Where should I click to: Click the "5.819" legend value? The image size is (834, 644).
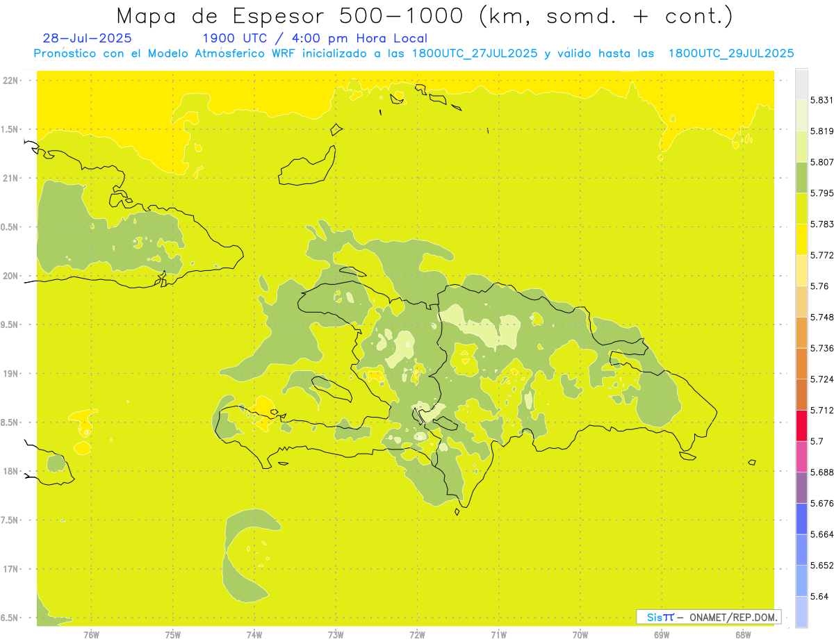(821, 131)
